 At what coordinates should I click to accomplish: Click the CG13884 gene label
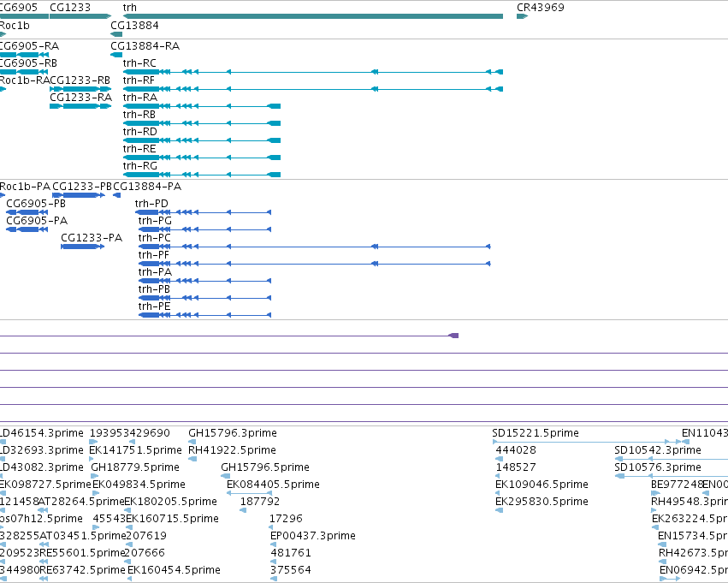[134, 25]
